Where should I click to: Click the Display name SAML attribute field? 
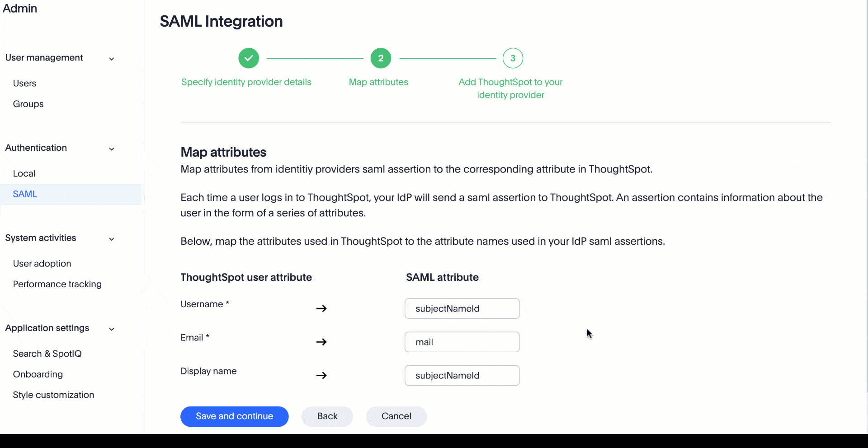click(462, 375)
